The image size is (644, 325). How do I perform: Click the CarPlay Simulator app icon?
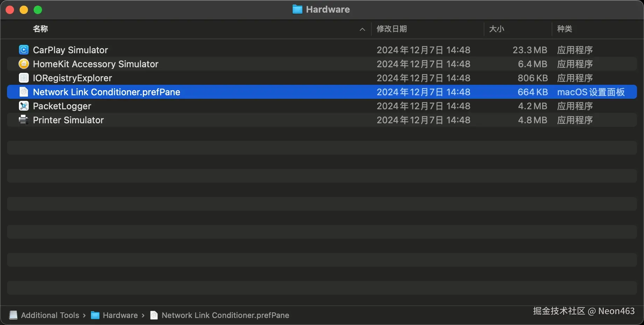coord(23,50)
